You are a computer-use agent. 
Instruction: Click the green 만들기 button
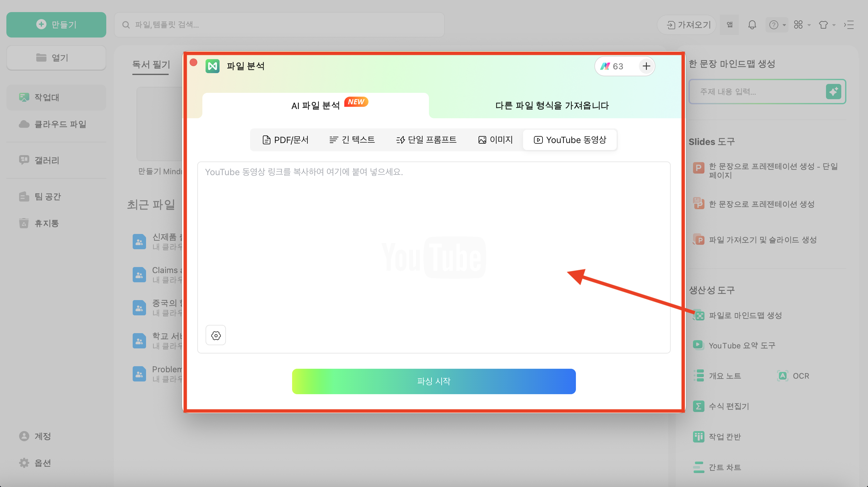pos(56,24)
